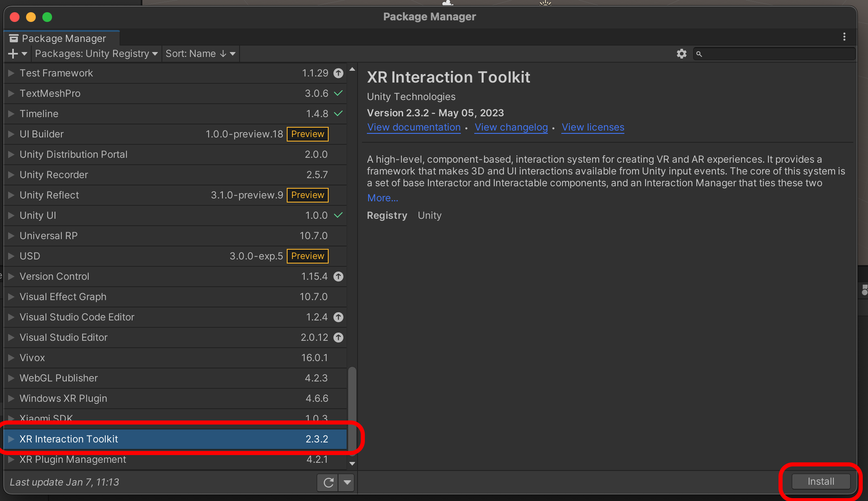Screen dimensions: 868x501
Task: Open the View documentation link
Action: tap(414, 127)
